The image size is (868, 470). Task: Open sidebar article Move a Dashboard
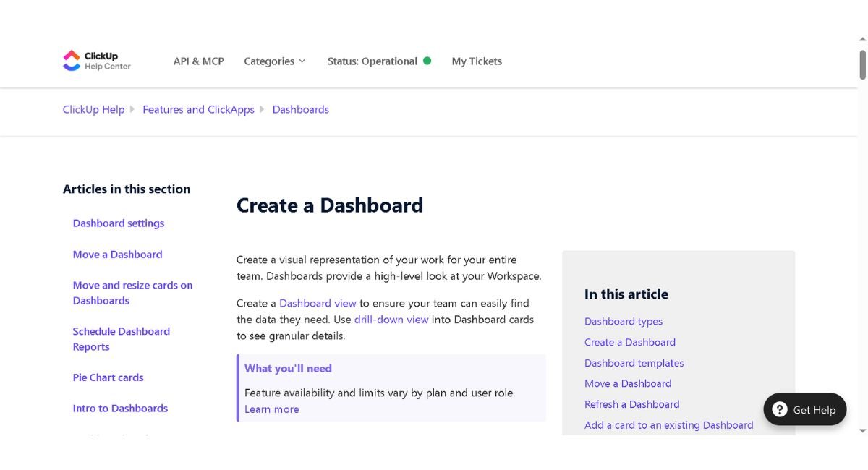[118, 255]
